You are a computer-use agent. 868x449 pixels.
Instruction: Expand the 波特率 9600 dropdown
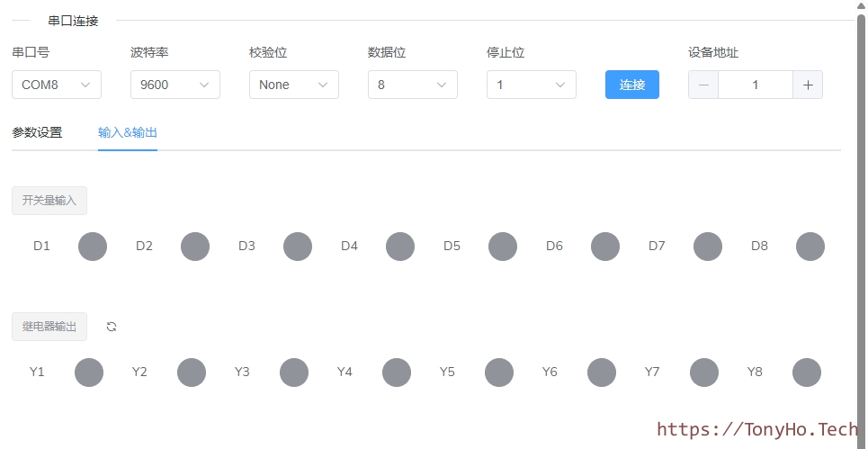tap(175, 85)
